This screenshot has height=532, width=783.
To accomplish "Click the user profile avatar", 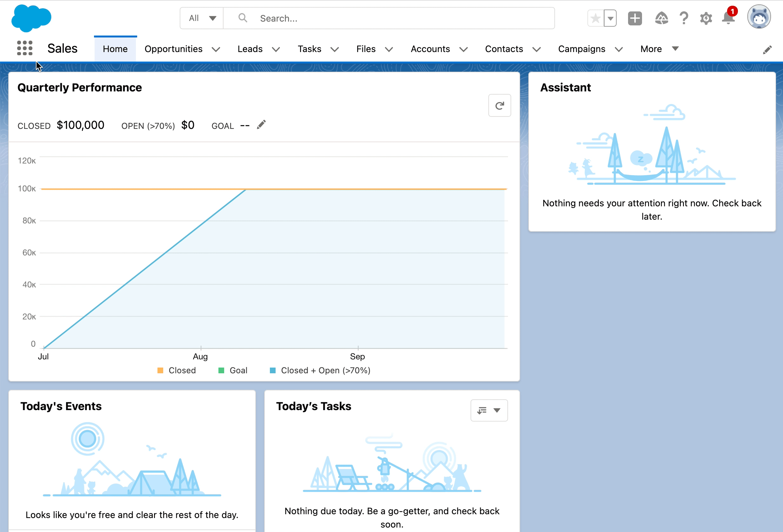I will point(759,17).
